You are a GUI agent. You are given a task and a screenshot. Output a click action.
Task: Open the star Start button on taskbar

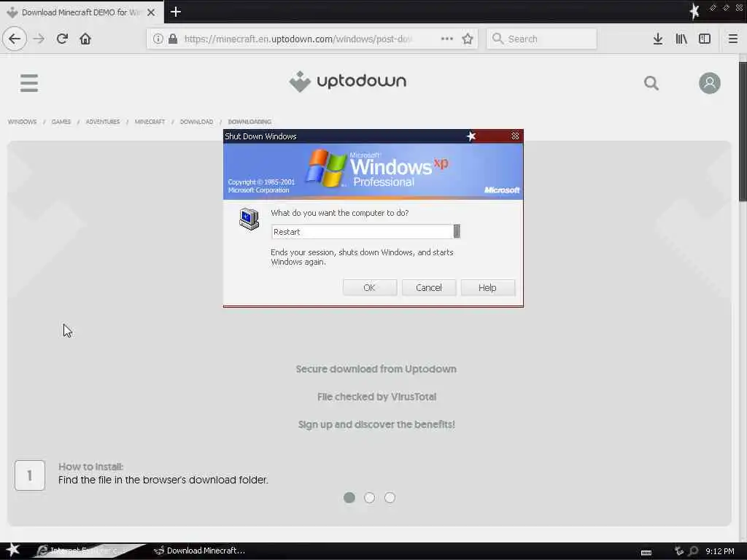[12, 550]
